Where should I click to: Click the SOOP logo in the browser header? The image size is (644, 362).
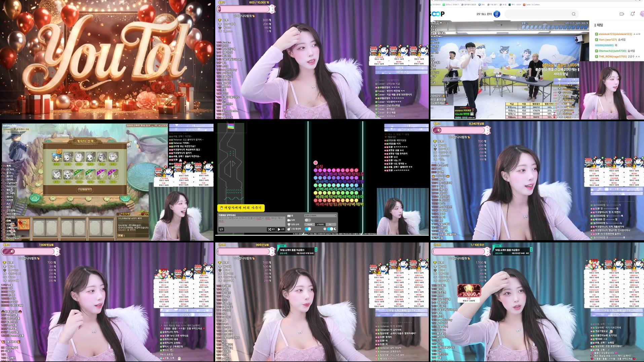pos(437,14)
